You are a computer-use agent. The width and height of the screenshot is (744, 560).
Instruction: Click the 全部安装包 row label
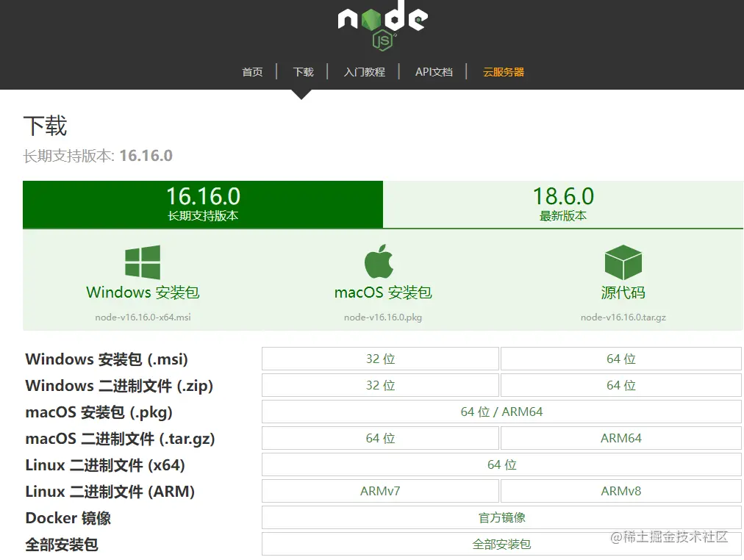pos(62,545)
